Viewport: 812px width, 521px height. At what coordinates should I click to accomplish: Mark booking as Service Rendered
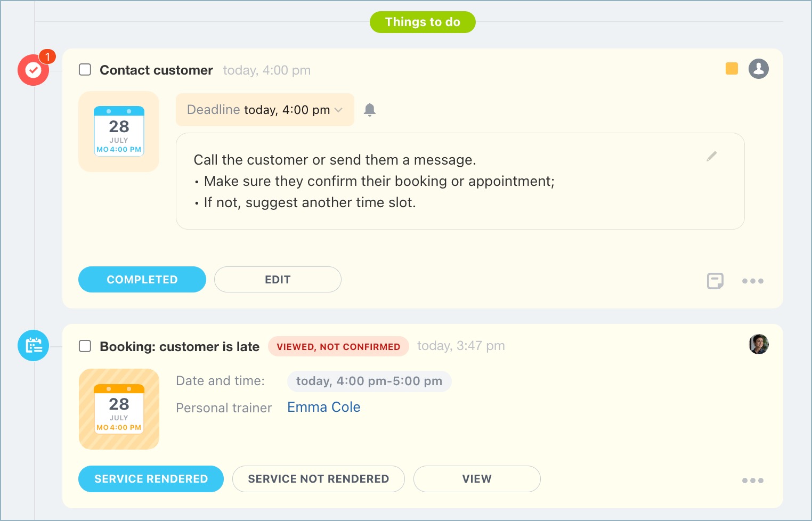pyautogui.click(x=151, y=479)
